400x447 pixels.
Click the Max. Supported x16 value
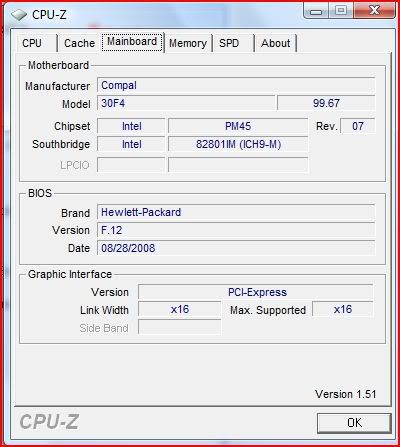(x=343, y=309)
